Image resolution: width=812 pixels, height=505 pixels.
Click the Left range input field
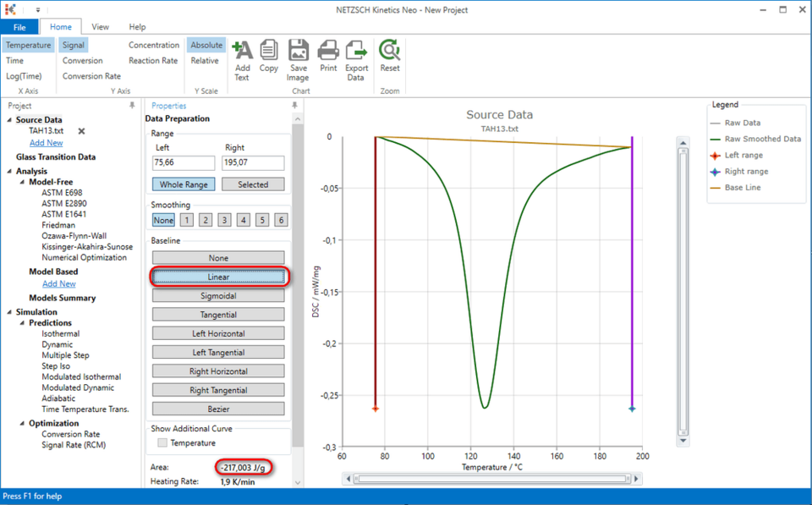pyautogui.click(x=184, y=162)
